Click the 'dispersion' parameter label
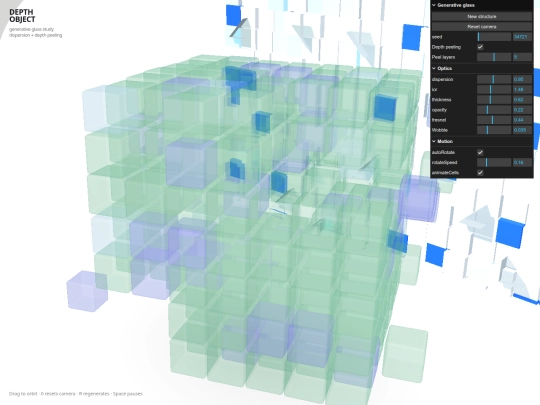The image size is (540, 405). (442, 79)
